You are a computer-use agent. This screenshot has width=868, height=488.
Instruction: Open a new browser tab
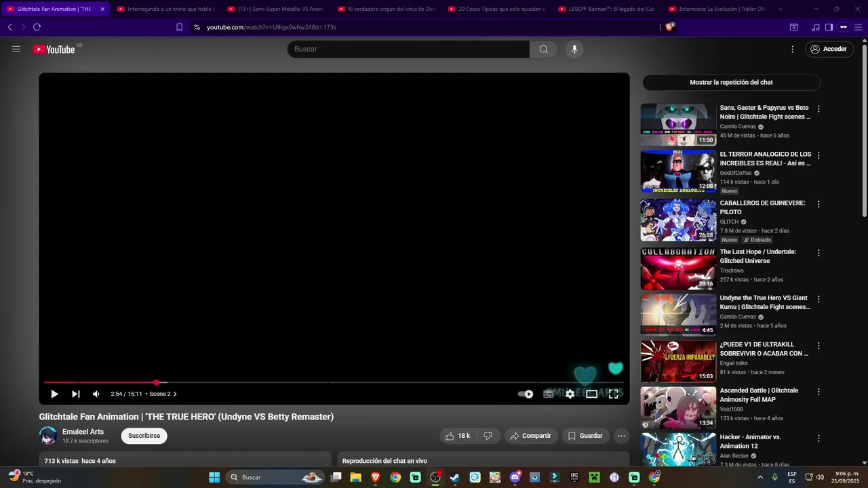coord(781,9)
